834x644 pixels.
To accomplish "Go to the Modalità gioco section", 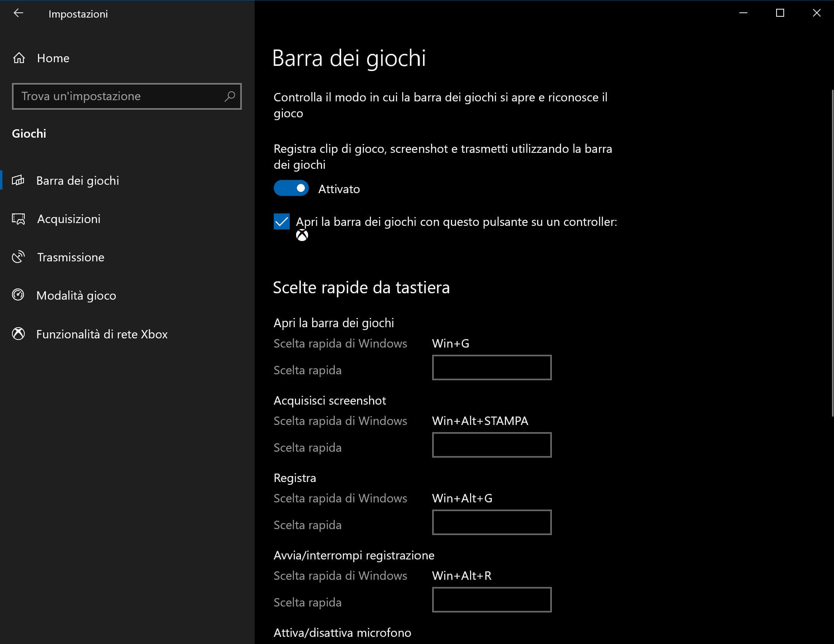I will [76, 295].
